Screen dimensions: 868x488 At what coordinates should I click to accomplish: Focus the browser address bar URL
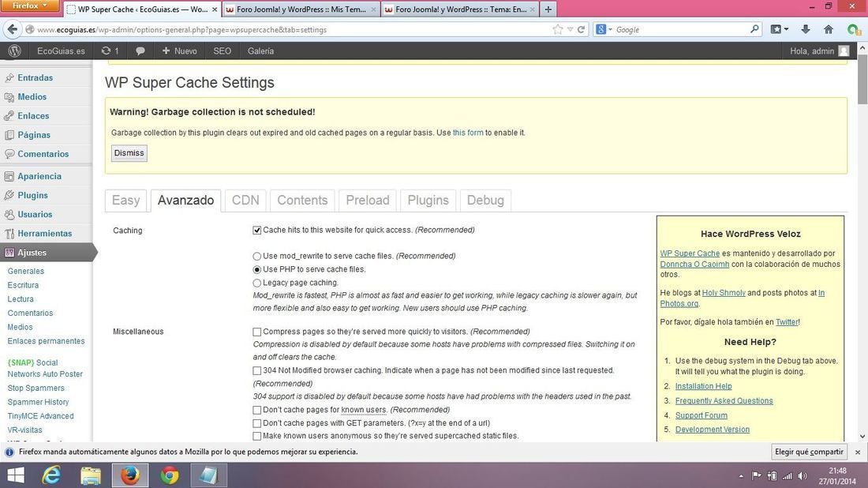pos(294,30)
